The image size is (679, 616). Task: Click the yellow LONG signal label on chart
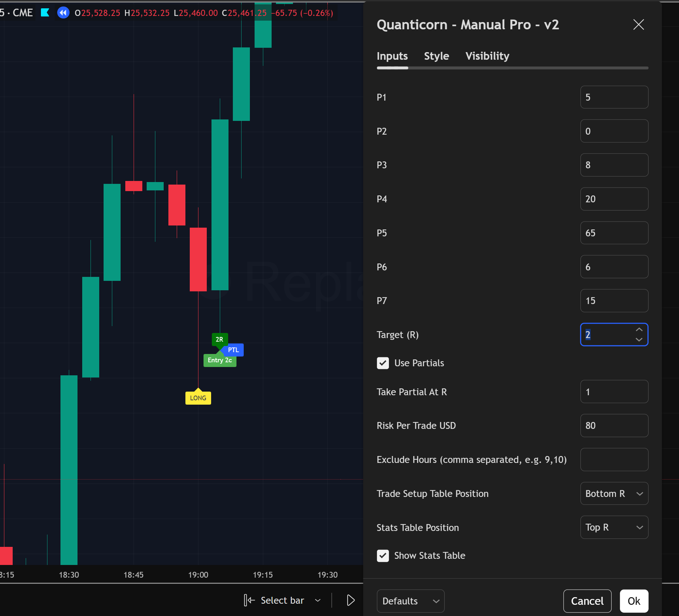pos(198,397)
